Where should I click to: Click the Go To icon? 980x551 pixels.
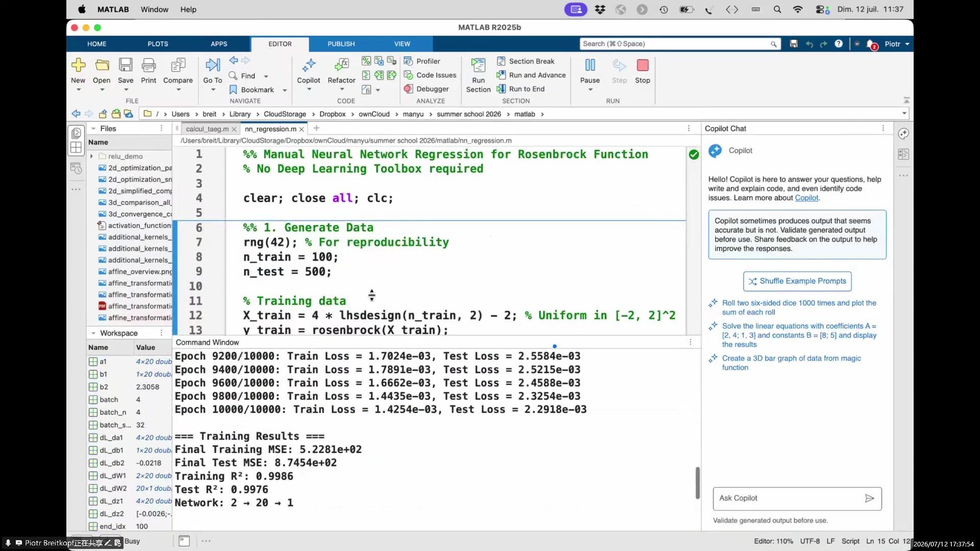[x=213, y=65]
